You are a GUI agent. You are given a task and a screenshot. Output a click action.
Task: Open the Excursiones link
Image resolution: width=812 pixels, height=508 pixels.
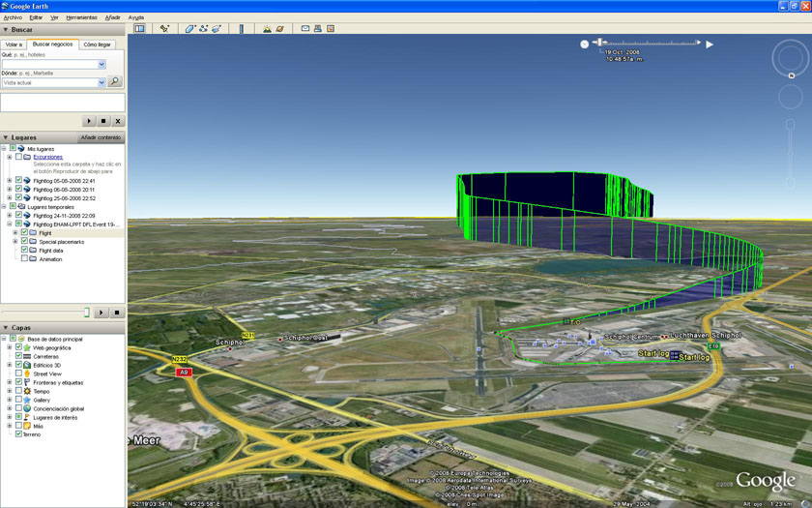click(47, 157)
